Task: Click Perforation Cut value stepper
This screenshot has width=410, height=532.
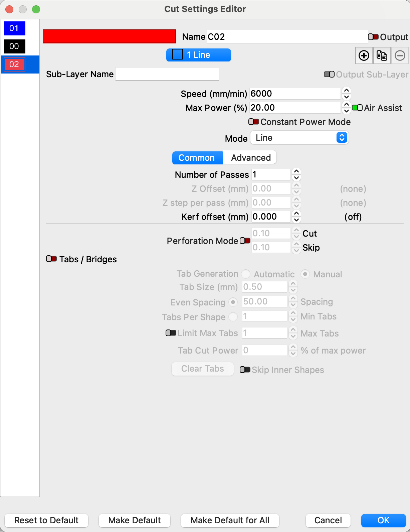Action: [x=296, y=233]
